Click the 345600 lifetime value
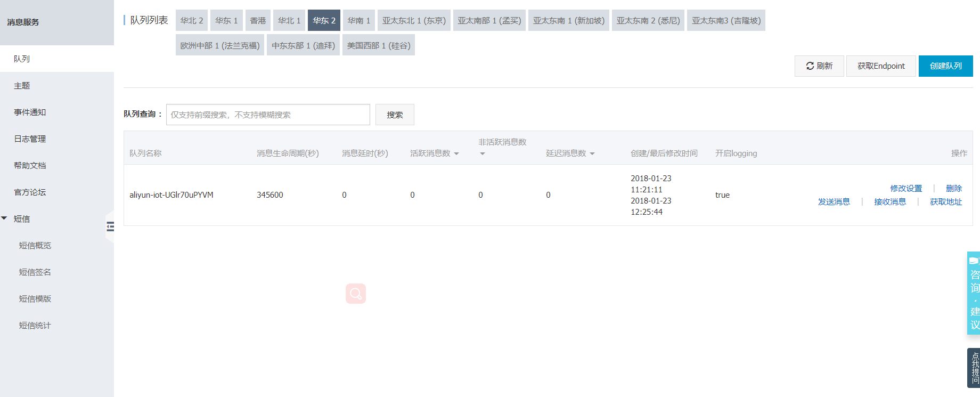The image size is (980, 397). [270, 195]
